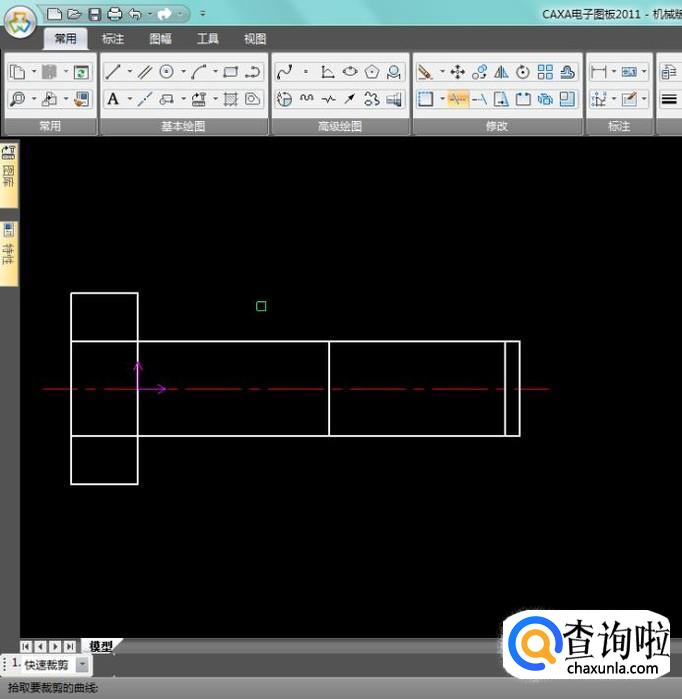
Task: Expand the 快速裁剪 dropdown
Action: [x=82, y=665]
